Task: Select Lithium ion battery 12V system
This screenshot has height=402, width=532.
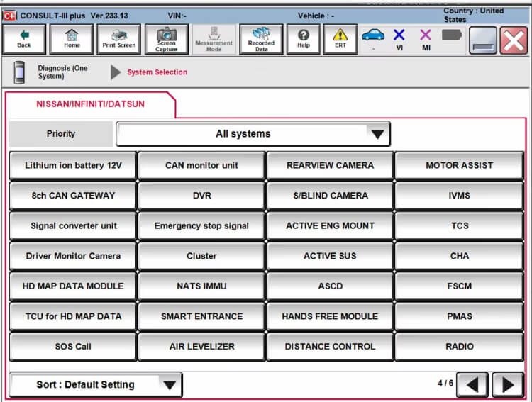Action: pyautogui.click(x=73, y=165)
